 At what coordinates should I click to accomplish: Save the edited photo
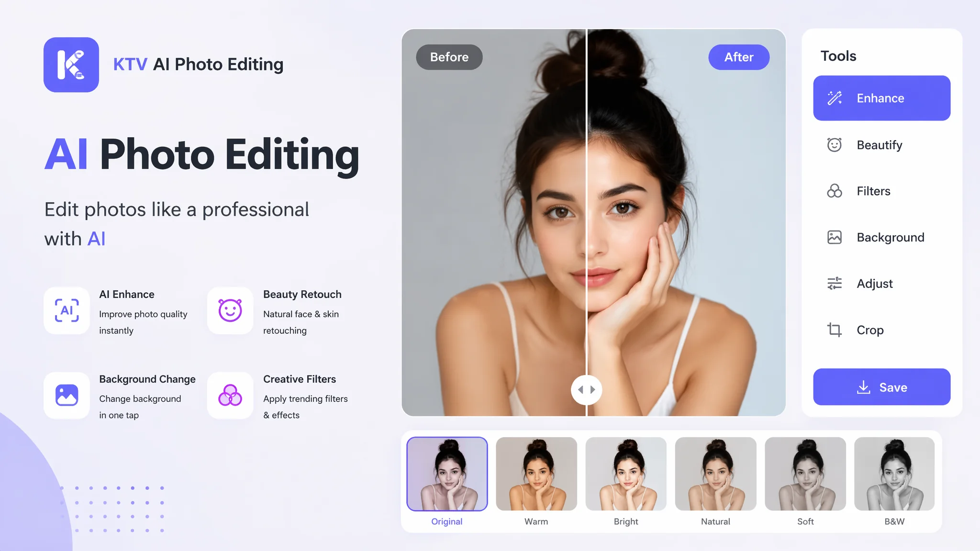pos(882,387)
